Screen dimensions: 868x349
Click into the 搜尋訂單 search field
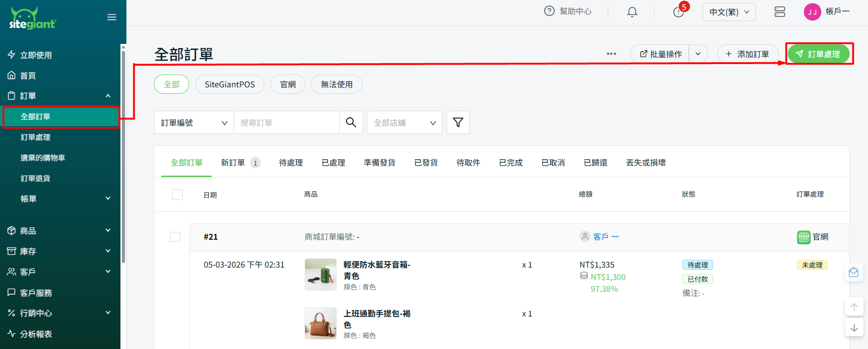click(x=286, y=123)
